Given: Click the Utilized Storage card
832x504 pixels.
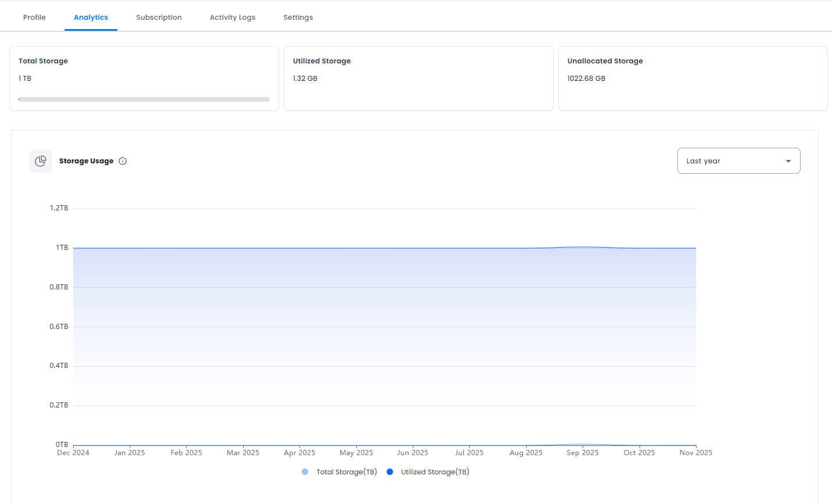Looking at the screenshot, I should (x=418, y=78).
